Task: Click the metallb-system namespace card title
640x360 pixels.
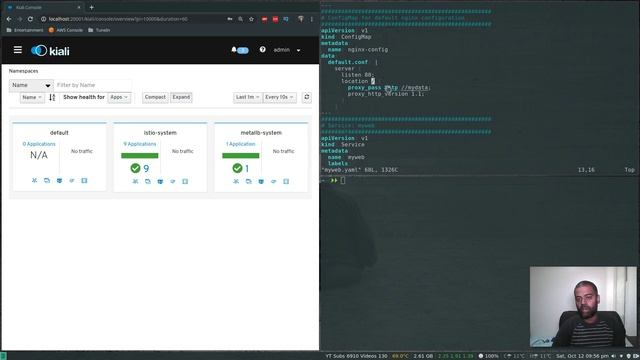Action: 261,133
